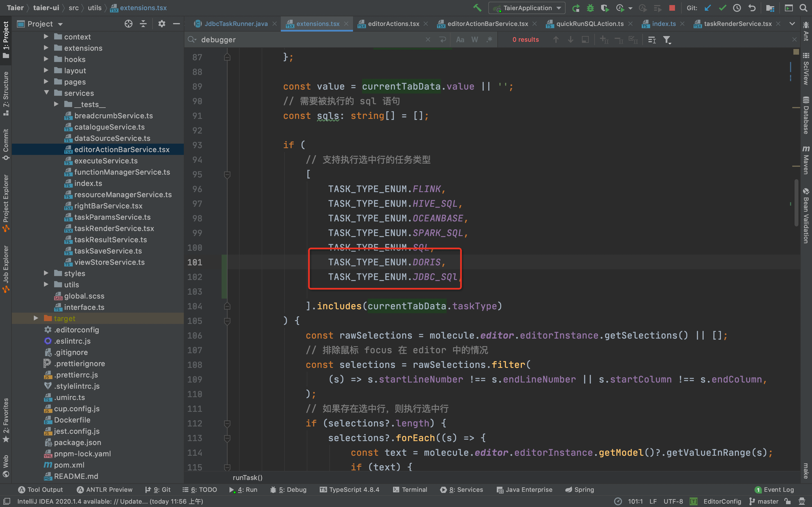Toggle match case in the search bar
812x507 pixels.
460,39
